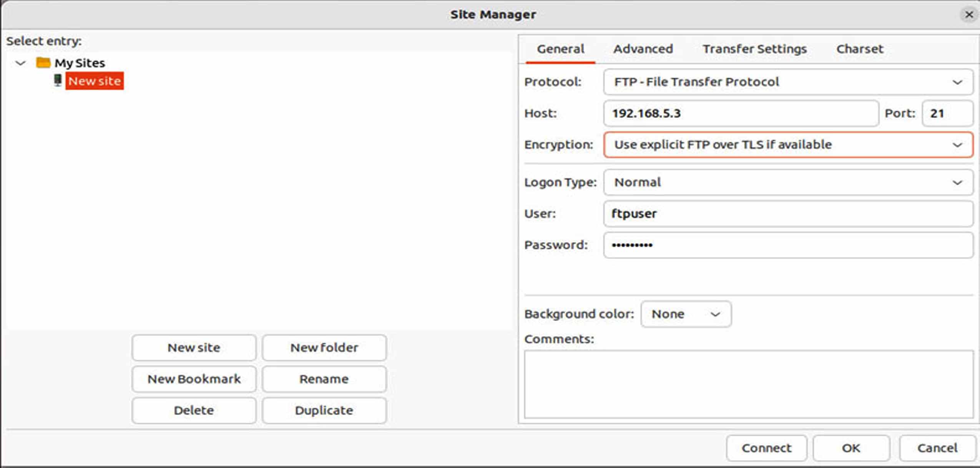Rename the selected site
The image size is (980, 468).
click(x=324, y=379)
